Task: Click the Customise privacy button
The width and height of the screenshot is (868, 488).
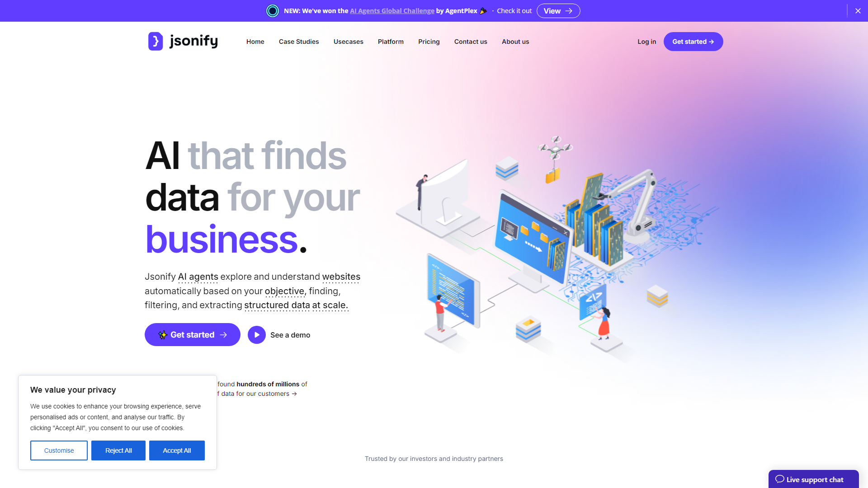Action: (x=59, y=450)
